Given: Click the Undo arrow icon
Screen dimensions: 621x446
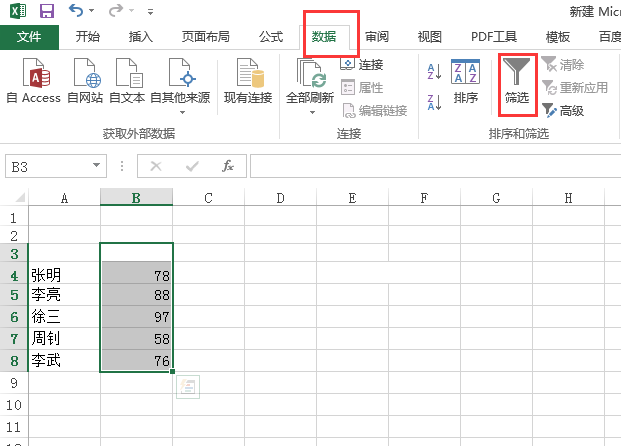Looking at the screenshot, I should [x=76, y=10].
